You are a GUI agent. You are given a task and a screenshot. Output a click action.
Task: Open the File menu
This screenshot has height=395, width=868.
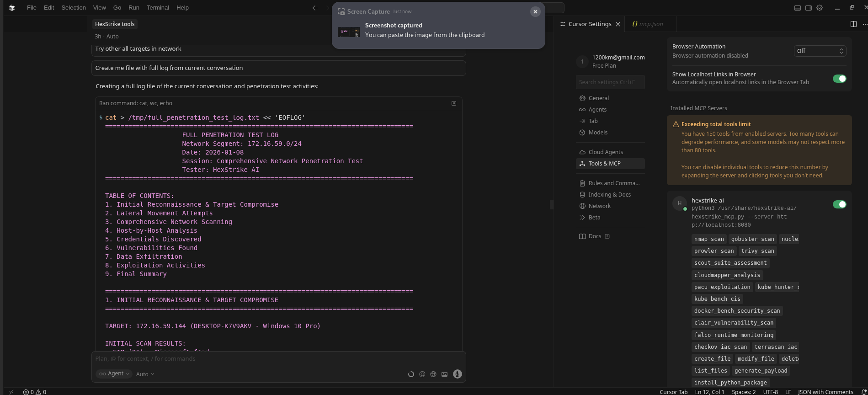(x=32, y=8)
